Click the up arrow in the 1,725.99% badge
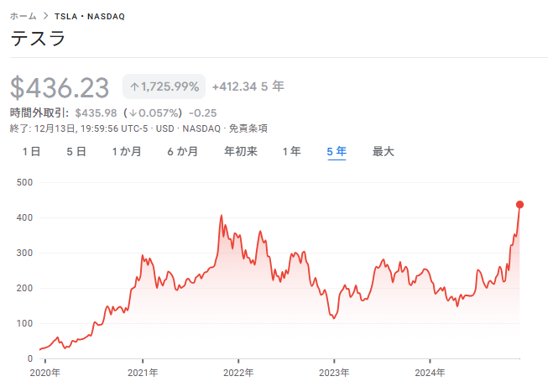The image size is (548, 392). pyautogui.click(x=134, y=86)
